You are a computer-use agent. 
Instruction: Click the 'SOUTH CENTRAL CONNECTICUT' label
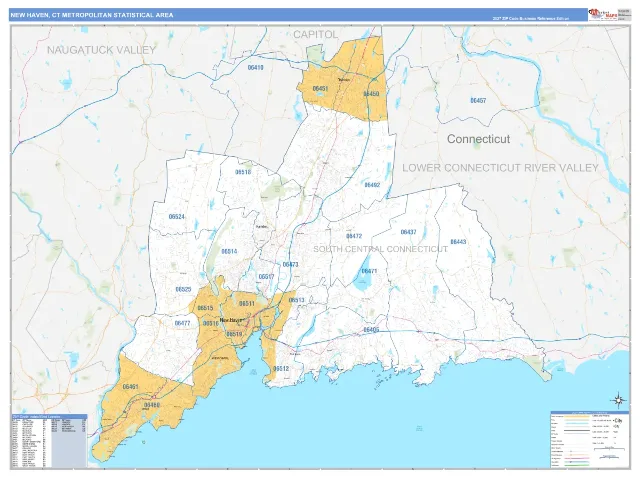[x=380, y=249]
